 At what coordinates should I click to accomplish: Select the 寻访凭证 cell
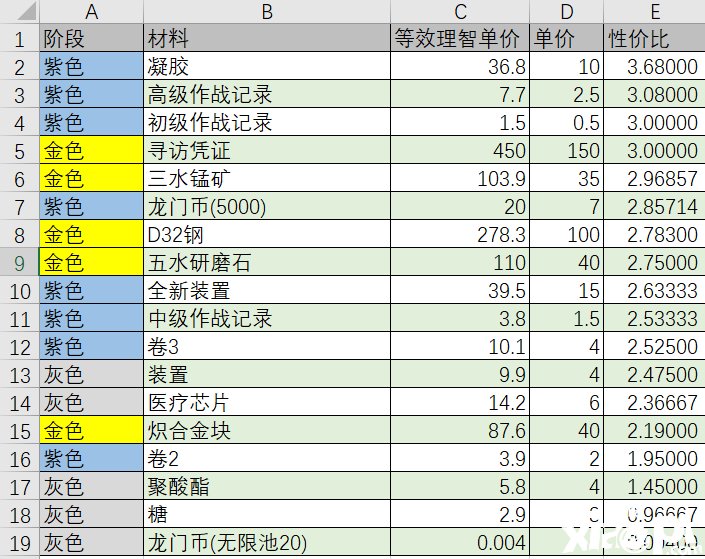coord(267,150)
